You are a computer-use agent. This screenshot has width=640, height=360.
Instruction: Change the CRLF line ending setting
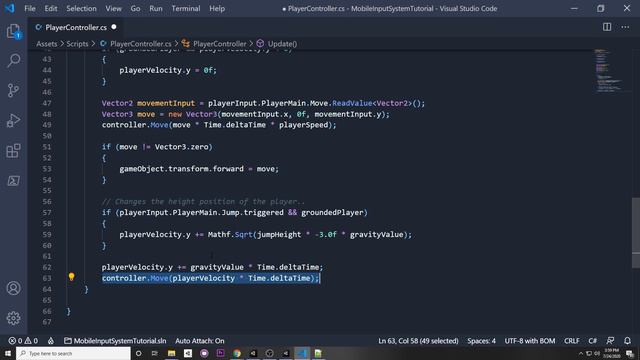tap(571, 341)
